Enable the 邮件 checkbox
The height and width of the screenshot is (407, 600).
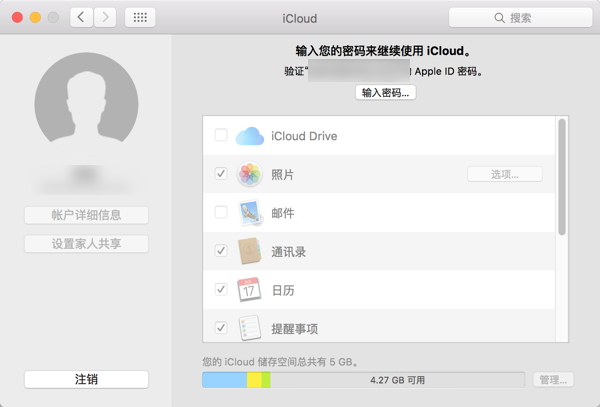(x=221, y=213)
